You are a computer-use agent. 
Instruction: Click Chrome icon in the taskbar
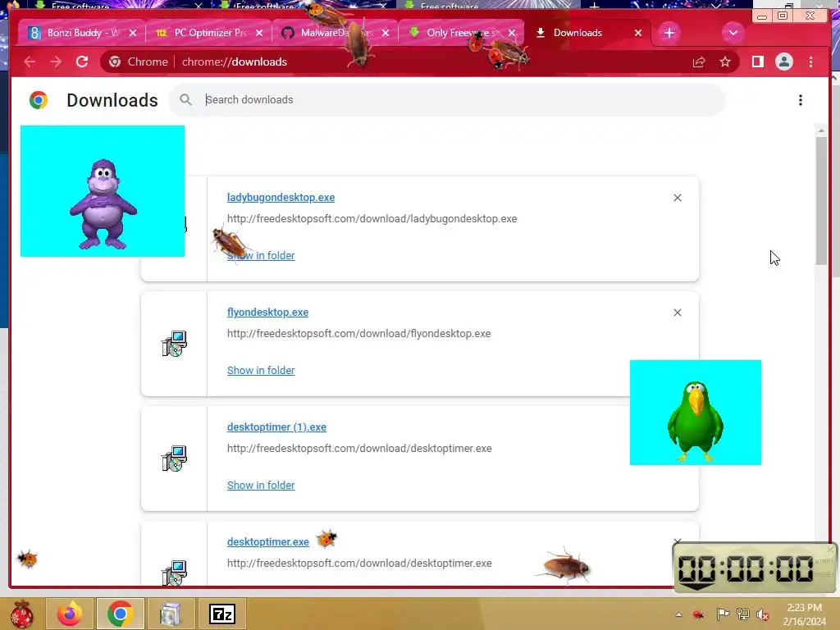pyautogui.click(x=120, y=614)
